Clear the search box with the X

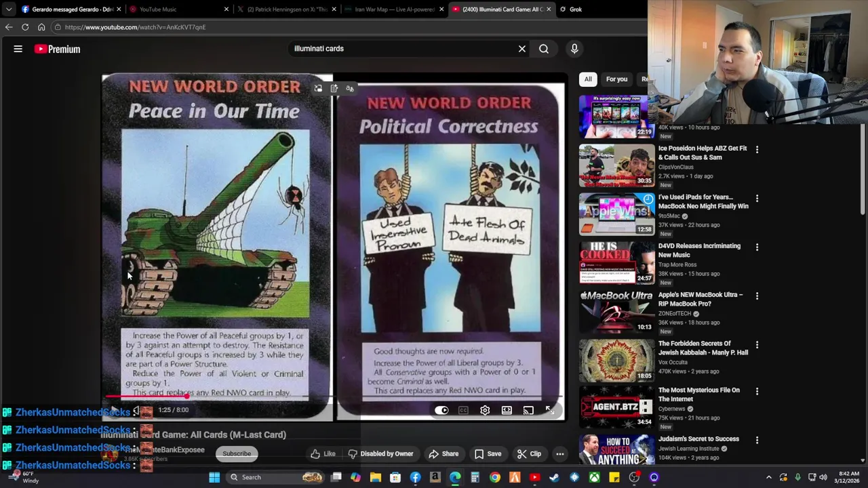click(522, 49)
